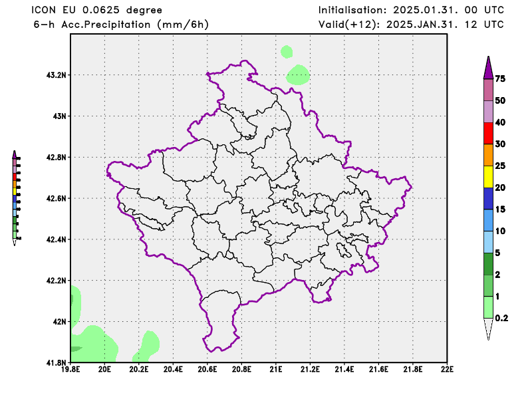Screen dimensions: 532x411
Task: Click the pink 50–75 legend swatch
Action: tap(488, 90)
